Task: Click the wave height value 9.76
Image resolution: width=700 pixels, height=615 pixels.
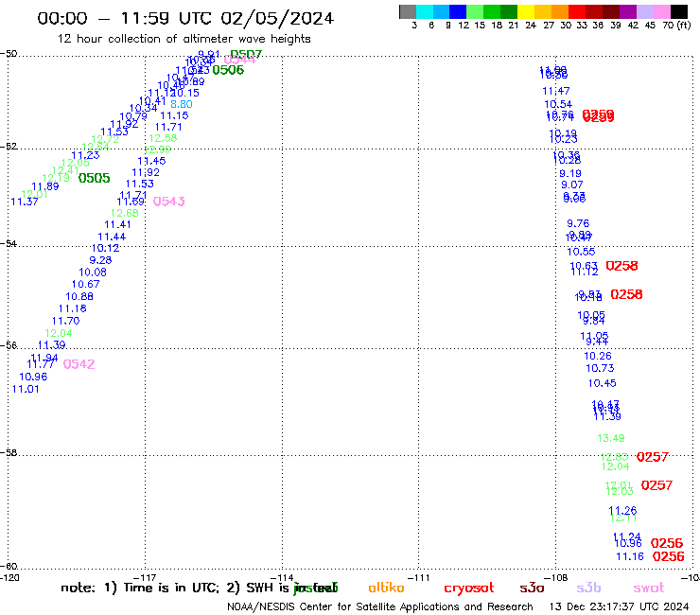Action: click(578, 223)
